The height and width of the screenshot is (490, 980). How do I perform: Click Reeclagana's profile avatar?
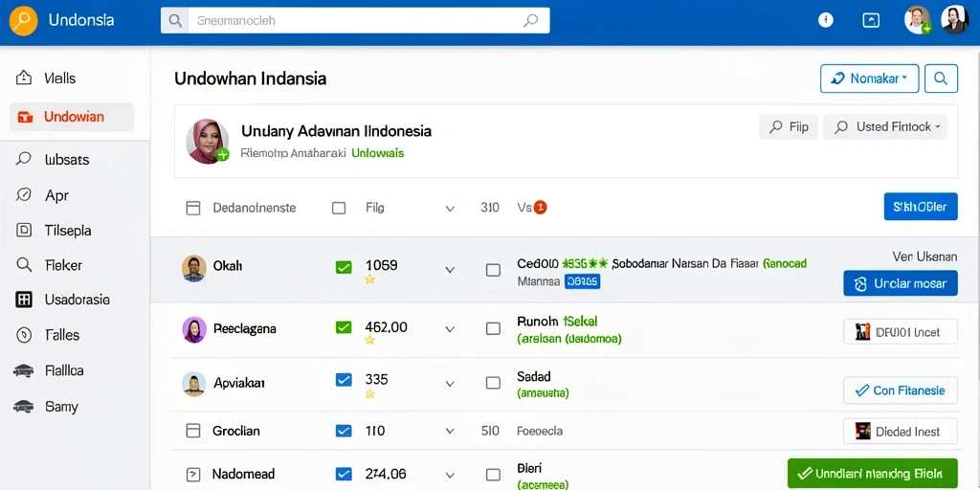[194, 329]
